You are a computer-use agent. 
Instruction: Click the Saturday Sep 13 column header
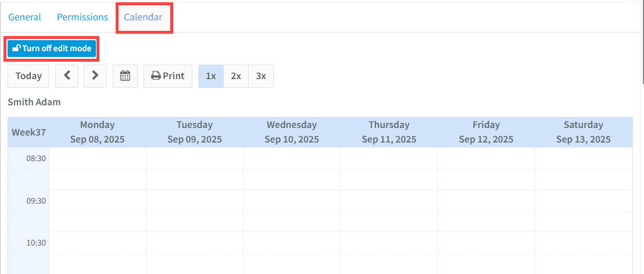[583, 132]
